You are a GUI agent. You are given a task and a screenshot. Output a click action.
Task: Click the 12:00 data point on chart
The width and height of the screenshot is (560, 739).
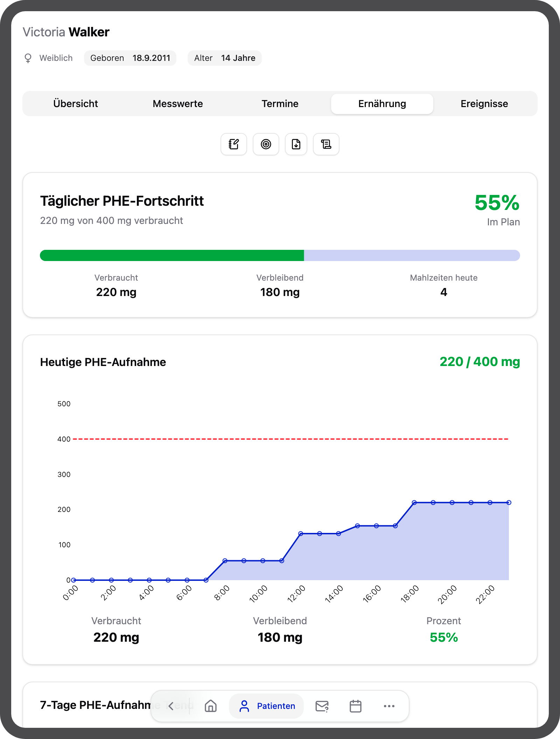301,534
